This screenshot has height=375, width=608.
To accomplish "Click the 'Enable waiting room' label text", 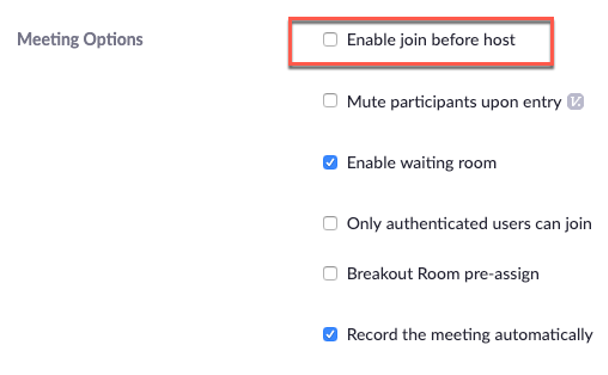I will [x=421, y=163].
